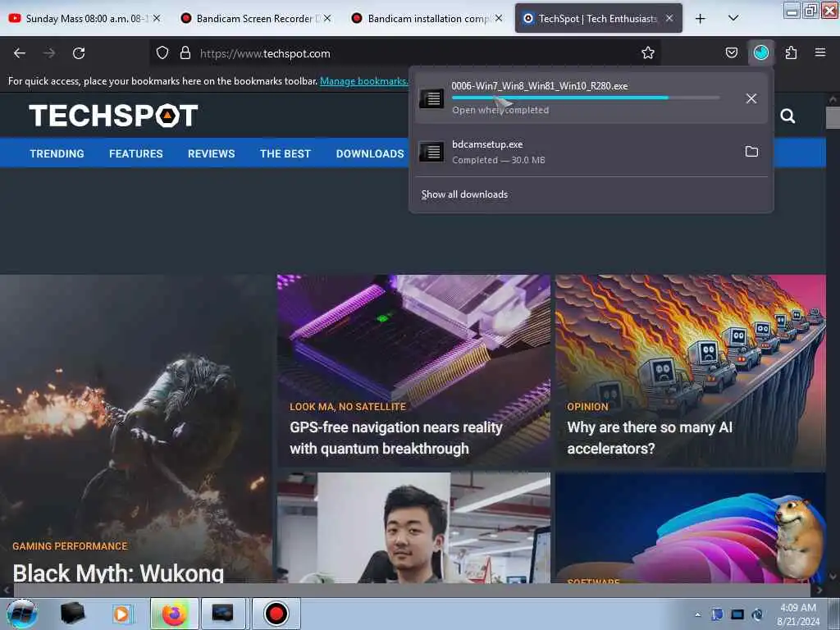Open the DOWNLOADS nav item
The width and height of the screenshot is (840, 630).
(370, 153)
